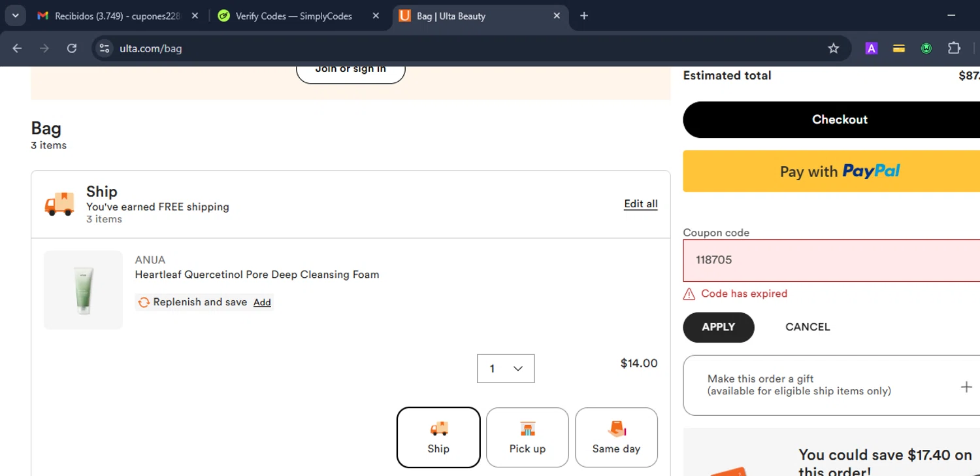The image size is (980, 476).
Task: Open the ANUA cleansing foam thumbnail
Action: (83, 290)
